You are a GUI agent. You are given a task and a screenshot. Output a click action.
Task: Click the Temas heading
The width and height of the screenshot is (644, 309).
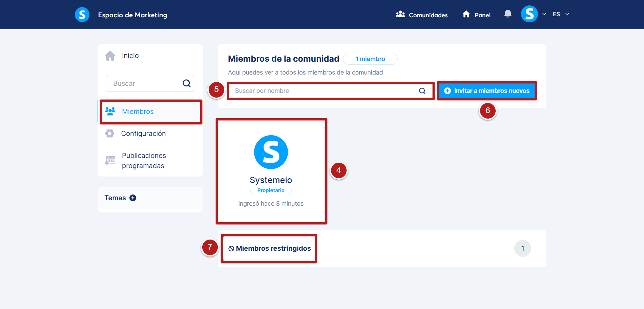point(115,198)
